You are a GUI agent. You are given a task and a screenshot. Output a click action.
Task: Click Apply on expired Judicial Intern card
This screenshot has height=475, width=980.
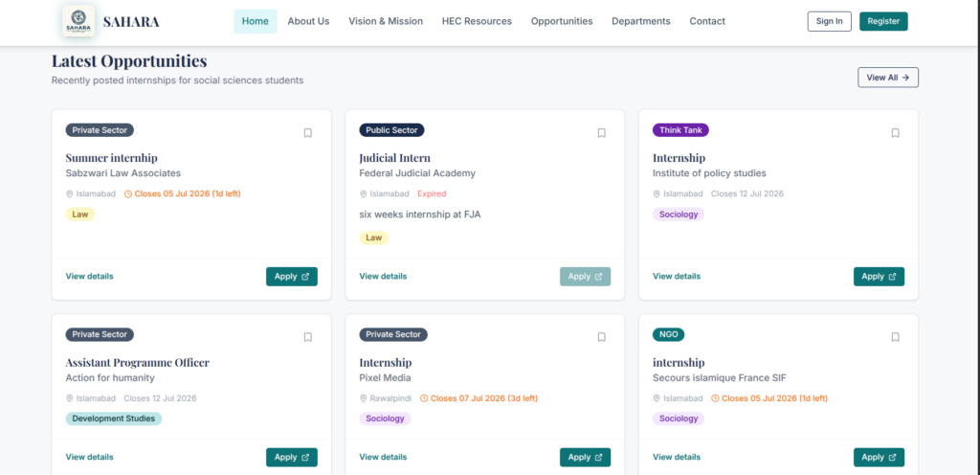tap(585, 277)
